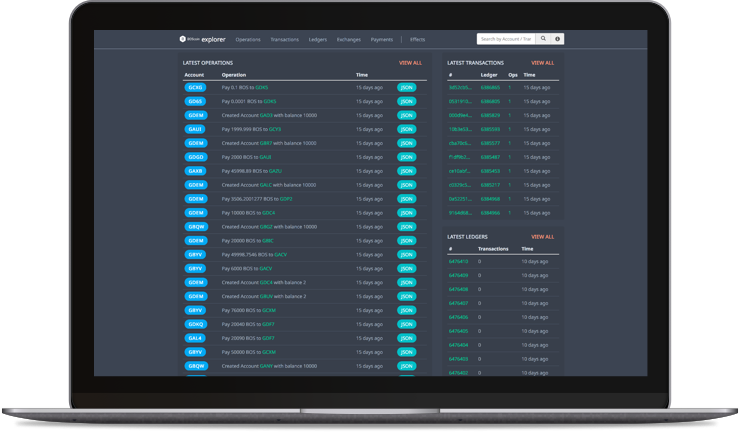Viewport: 740px width, 438px height.
Task: Focus the Search by Account field
Action: tap(506, 39)
